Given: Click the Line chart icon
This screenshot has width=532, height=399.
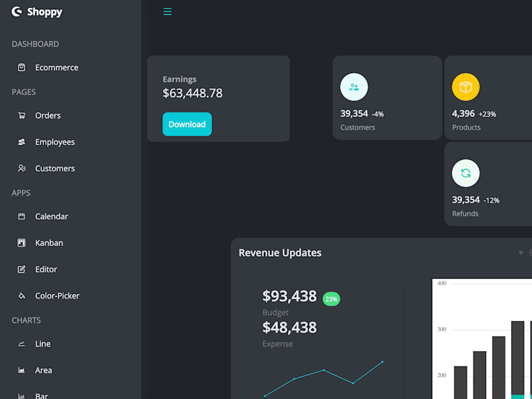Looking at the screenshot, I should coord(21,344).
